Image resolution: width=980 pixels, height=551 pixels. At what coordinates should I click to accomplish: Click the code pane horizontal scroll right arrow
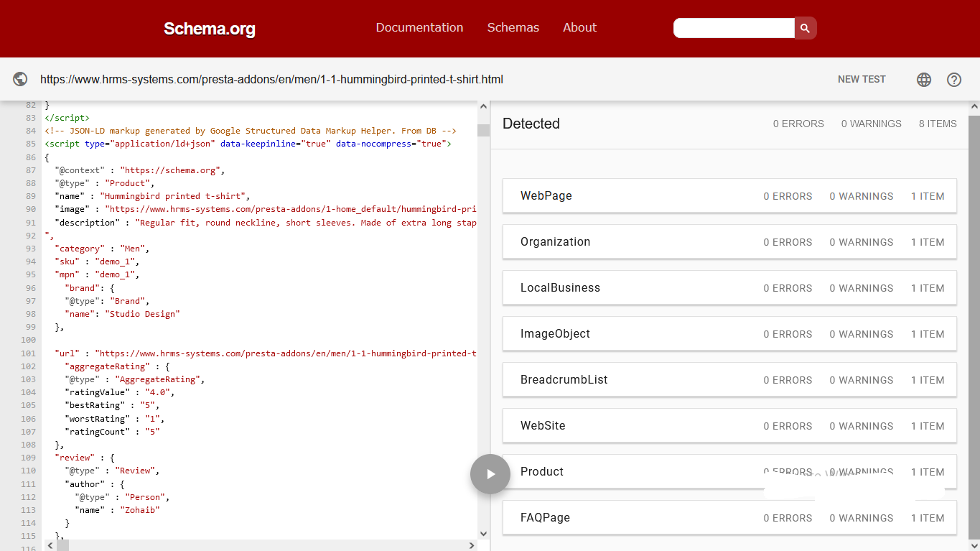[x=472, y=545]
